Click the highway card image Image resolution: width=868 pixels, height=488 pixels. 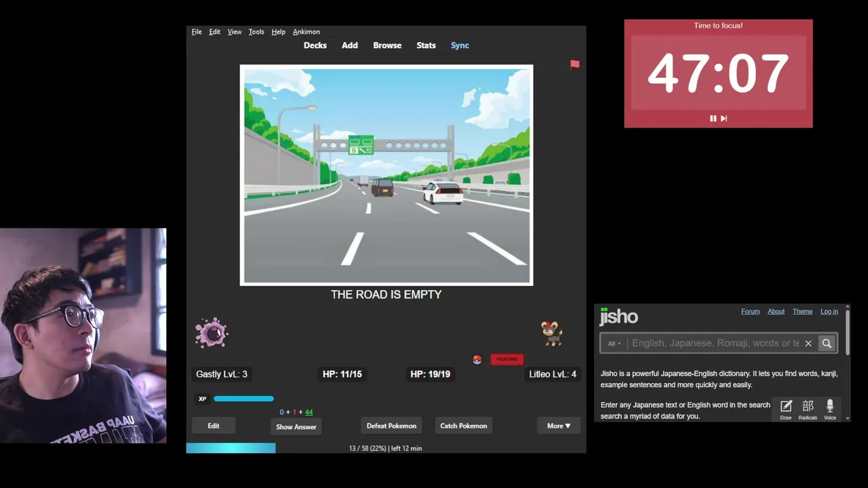[x=387, y=175]
